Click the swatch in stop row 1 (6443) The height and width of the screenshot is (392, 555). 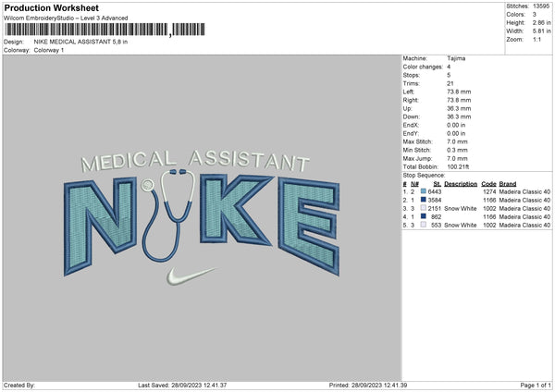click(x=424, y=191)
